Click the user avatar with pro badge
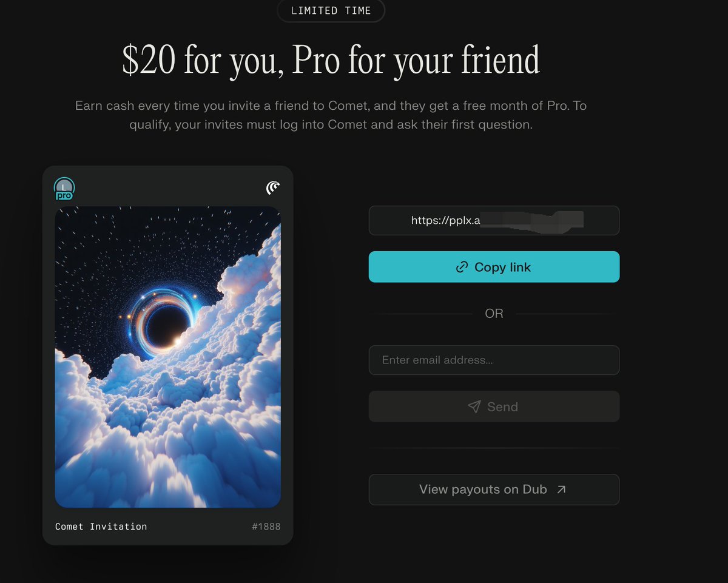 point(64,189)
